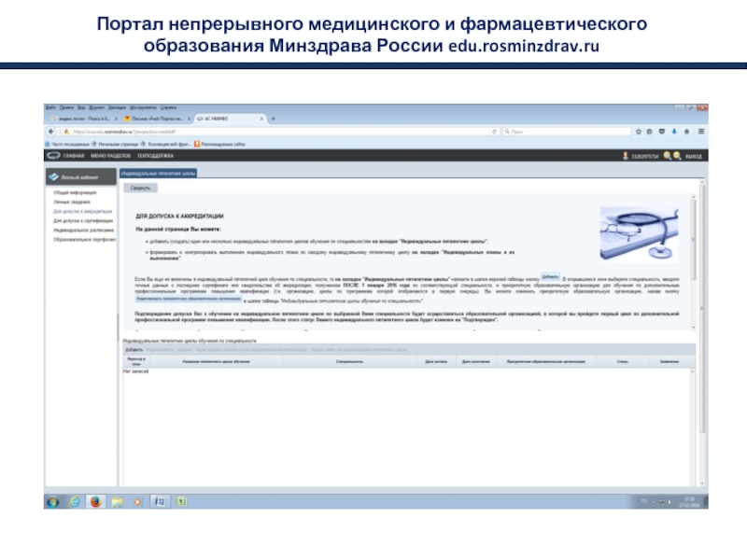Open Личные сведения in the sidebar
This screenshot has width=747, height=560.
click(72, 202)
